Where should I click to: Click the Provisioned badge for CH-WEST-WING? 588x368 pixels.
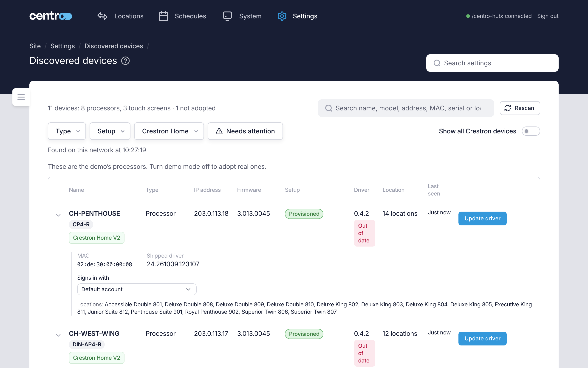coord(304,334)
